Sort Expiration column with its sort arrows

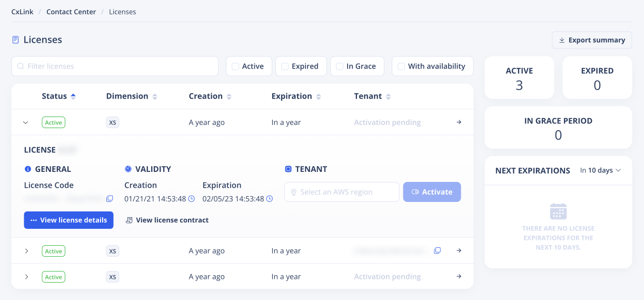(x=318, y=96)
